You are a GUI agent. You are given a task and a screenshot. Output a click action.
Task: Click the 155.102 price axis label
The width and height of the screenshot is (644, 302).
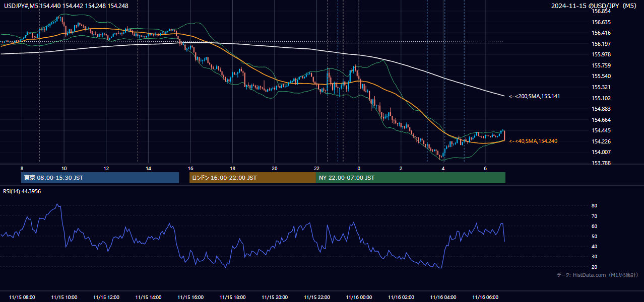[601, 98]
